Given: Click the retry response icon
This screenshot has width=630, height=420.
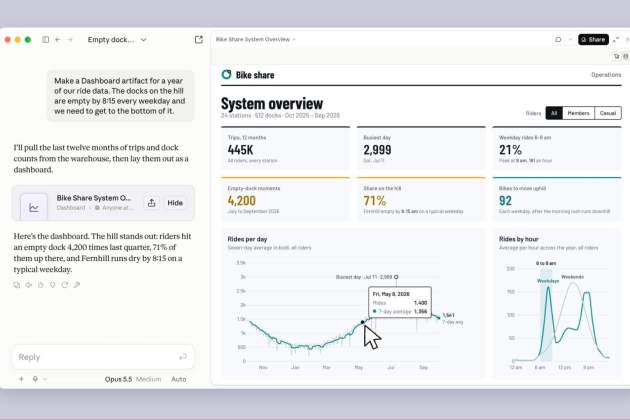Looking at the screenshot, I should tap(65, 285).
